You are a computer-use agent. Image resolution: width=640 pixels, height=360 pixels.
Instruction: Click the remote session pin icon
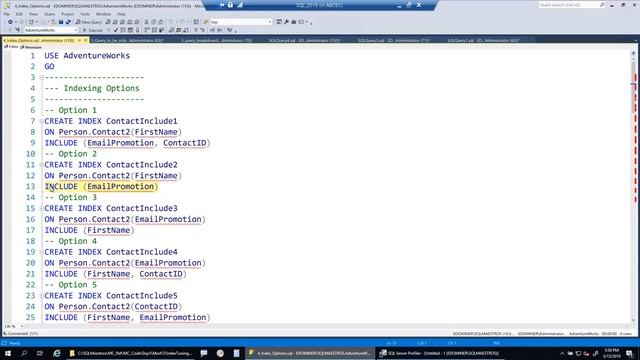coord(222,5)
